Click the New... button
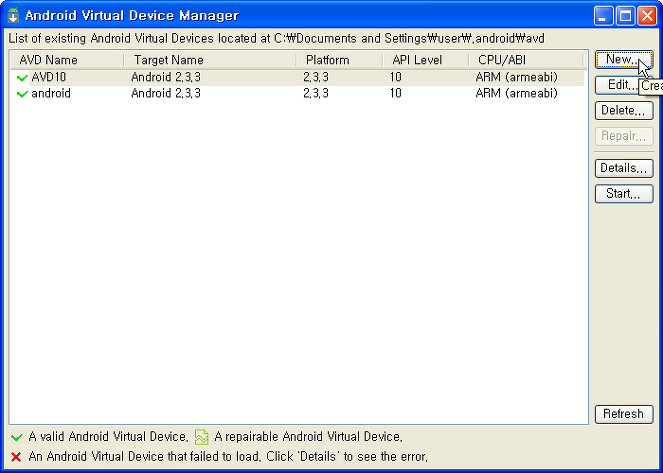The width and height of the screenshot is (663, 473). (624, 60)
